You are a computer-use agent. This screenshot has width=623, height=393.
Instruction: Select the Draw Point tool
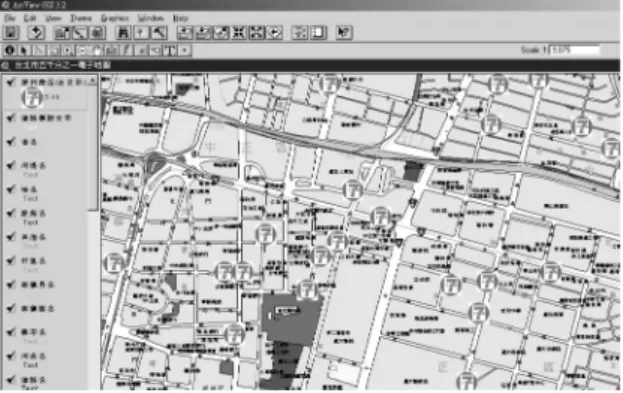[185, 50]
